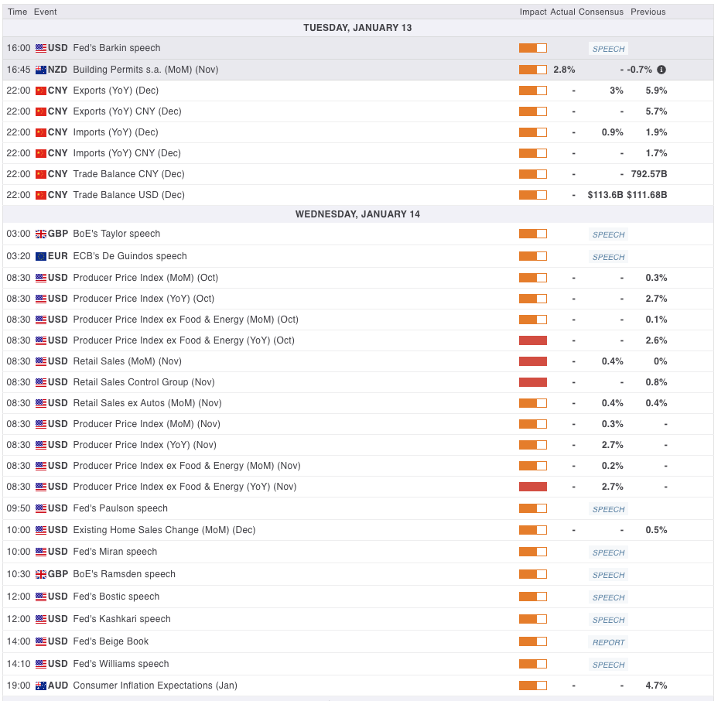Select the Wednesday, January 14 date header
728x701 pixels.
click(x=357, y=214)
